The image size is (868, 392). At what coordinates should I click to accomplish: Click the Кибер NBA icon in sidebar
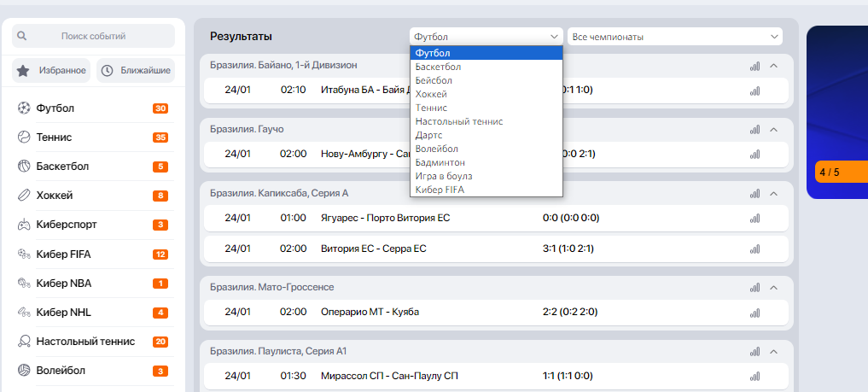pyautogui.click(x=23, y=284)
